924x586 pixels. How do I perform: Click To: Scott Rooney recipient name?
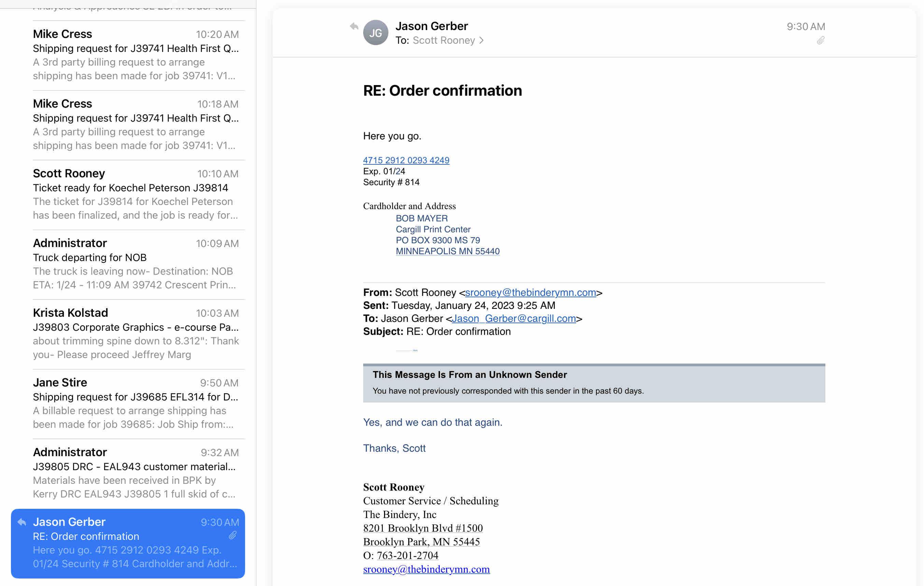coord(444,40)
